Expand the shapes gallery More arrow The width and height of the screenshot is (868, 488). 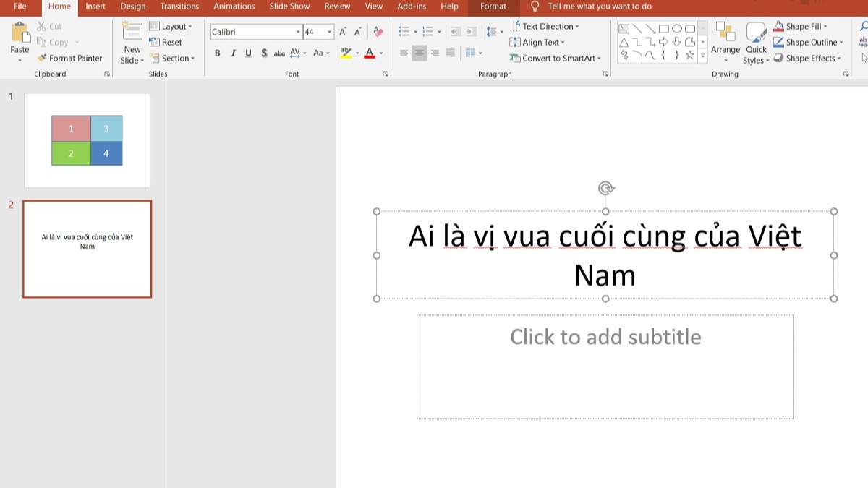pyautogui.click(x=702, y=56)
